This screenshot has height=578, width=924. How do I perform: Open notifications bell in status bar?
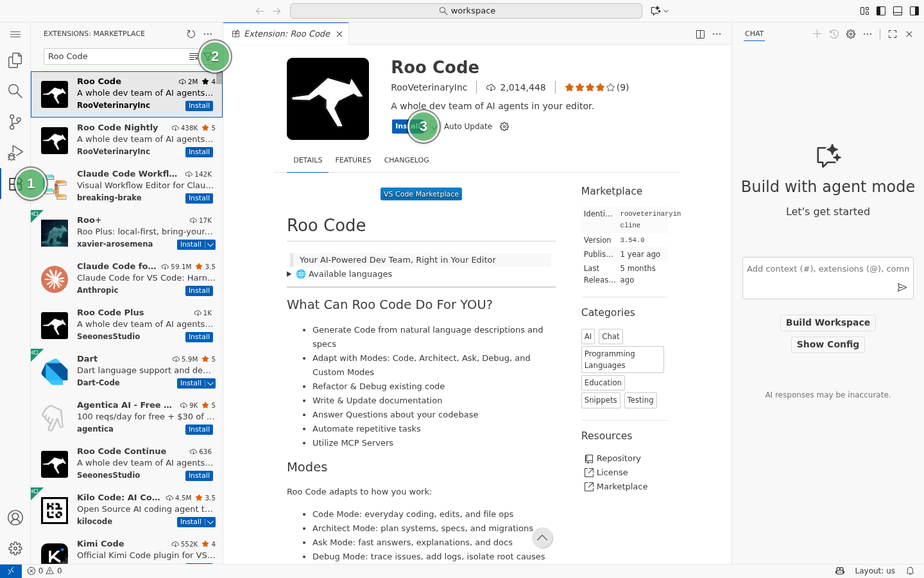pos(910,571)
